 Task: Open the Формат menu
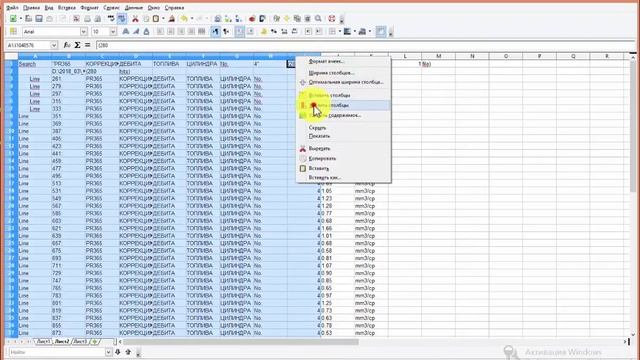pyautogui.click(x=89, y=8)
